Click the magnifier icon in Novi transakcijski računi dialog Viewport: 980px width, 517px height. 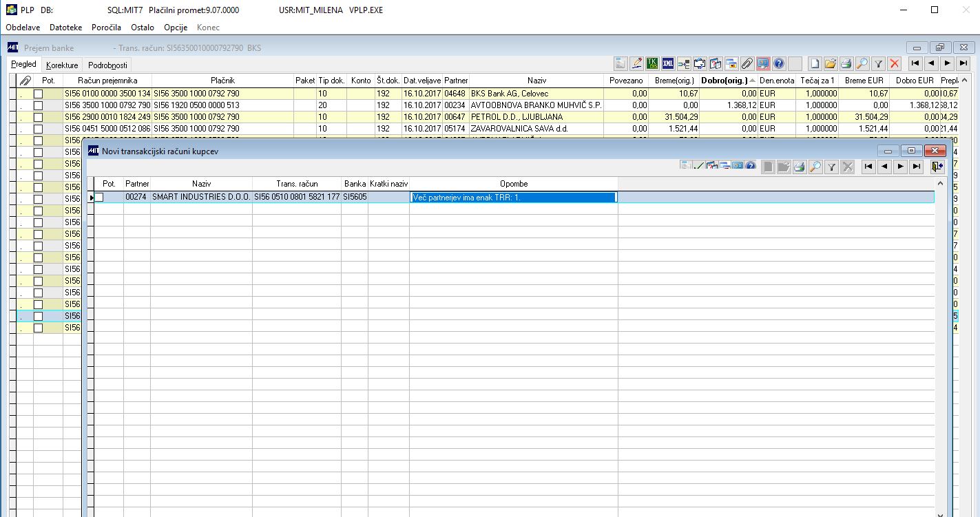click(815, 167)
